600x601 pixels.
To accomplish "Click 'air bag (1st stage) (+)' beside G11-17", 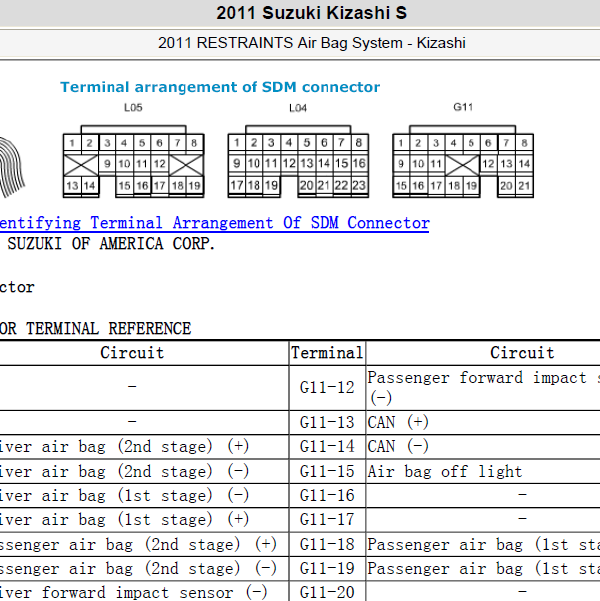I will pos(144,520).
